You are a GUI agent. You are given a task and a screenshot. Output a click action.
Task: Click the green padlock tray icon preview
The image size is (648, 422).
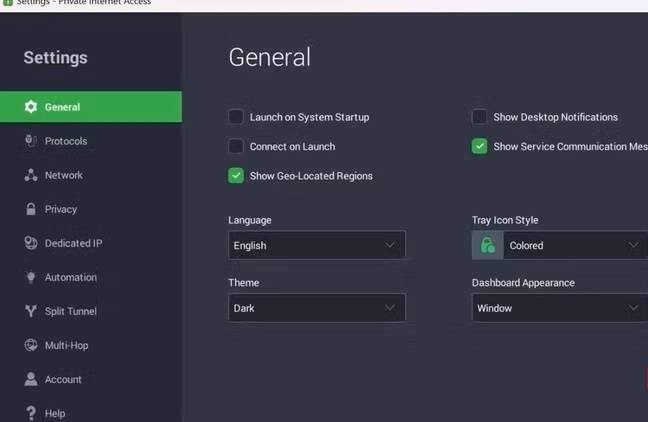(488, 245)
